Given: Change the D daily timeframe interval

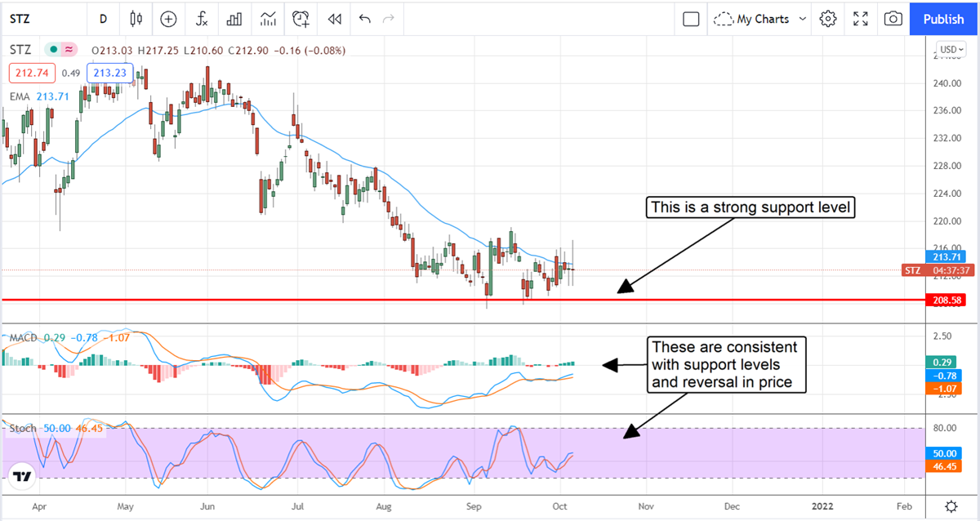Looking at the screenshot, I should [x=103, y=18].
